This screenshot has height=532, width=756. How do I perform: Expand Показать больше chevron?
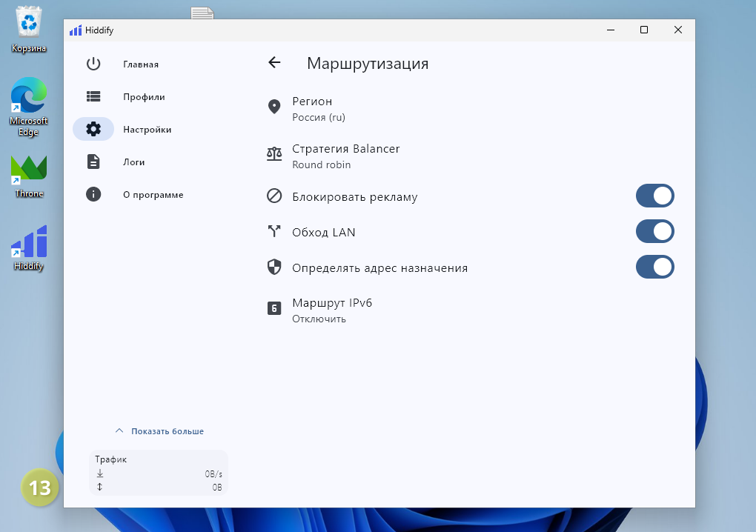coord(119,430)
